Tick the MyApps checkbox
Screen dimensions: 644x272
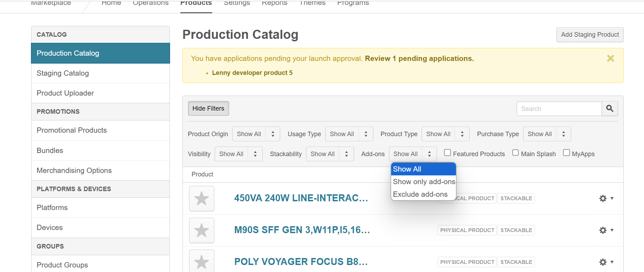click(566, 153)
